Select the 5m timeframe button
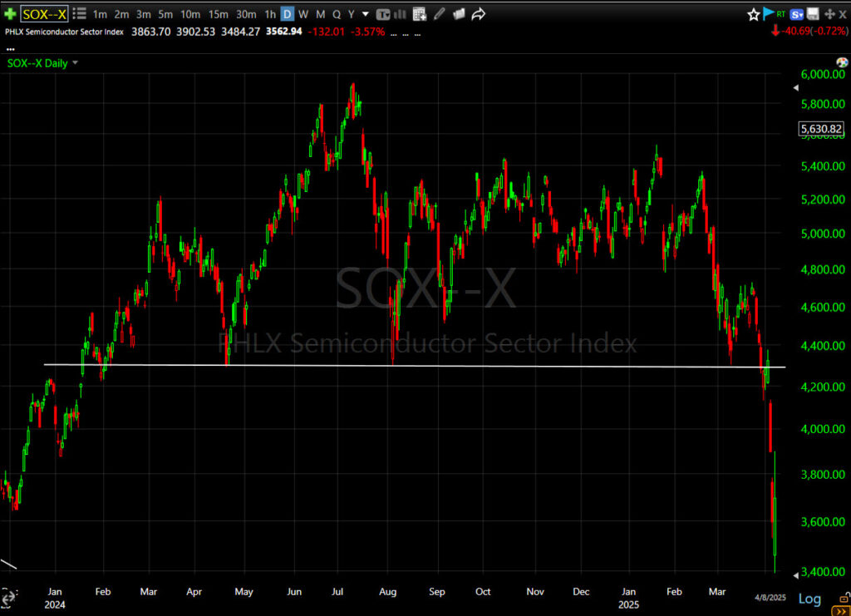Image resolution: width=851 pixels, height=616 pixels. [165, 14]
